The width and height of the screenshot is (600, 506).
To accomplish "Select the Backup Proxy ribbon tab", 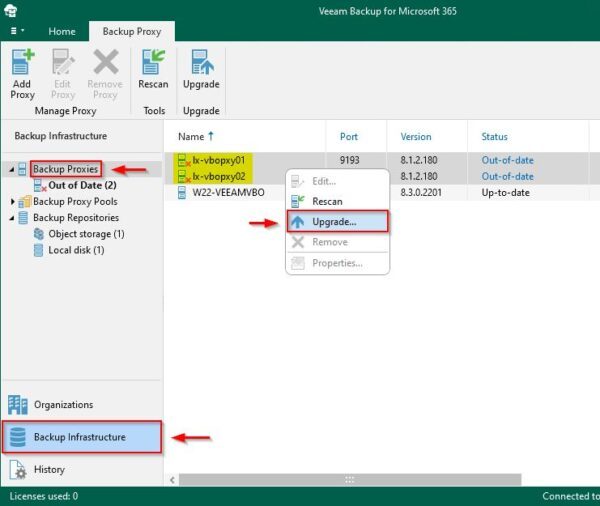I will click(x=132, y=31).
